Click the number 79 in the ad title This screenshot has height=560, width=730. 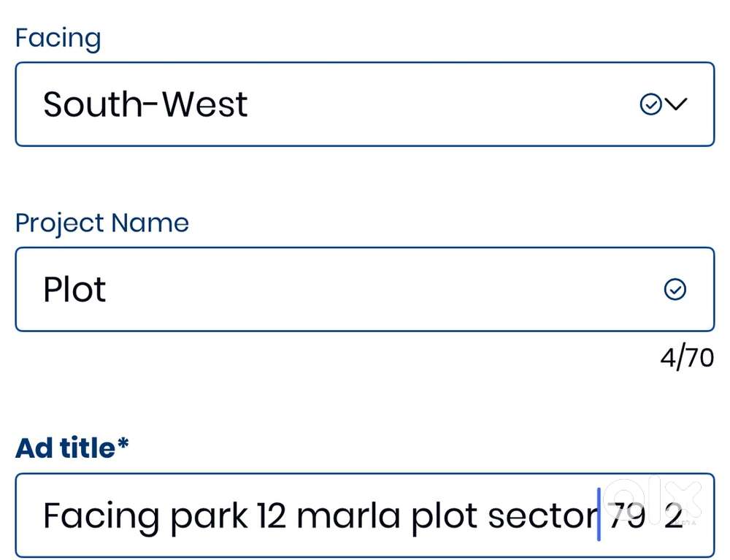click(x=626, y=516)
